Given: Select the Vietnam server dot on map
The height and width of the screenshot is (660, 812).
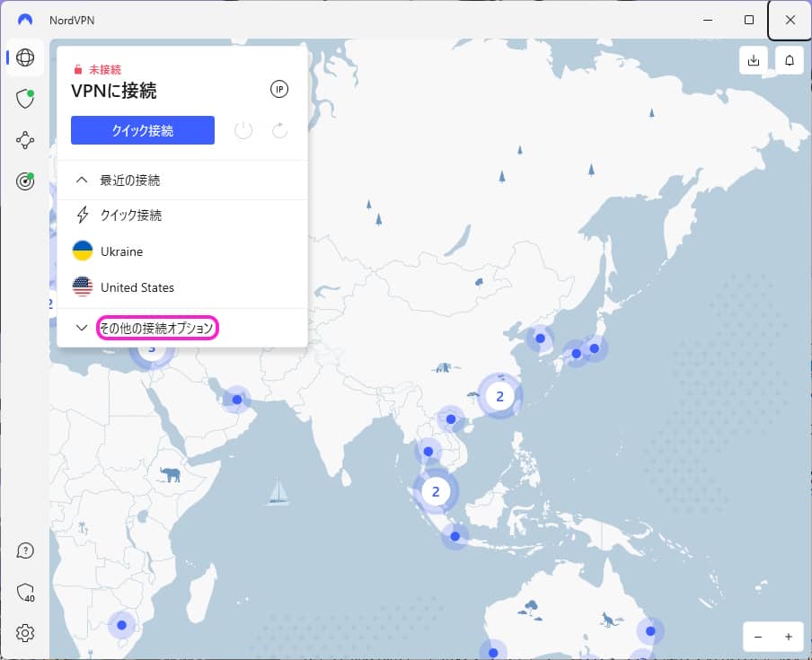Looking at the screenshot, I should (x=451, y=419).
